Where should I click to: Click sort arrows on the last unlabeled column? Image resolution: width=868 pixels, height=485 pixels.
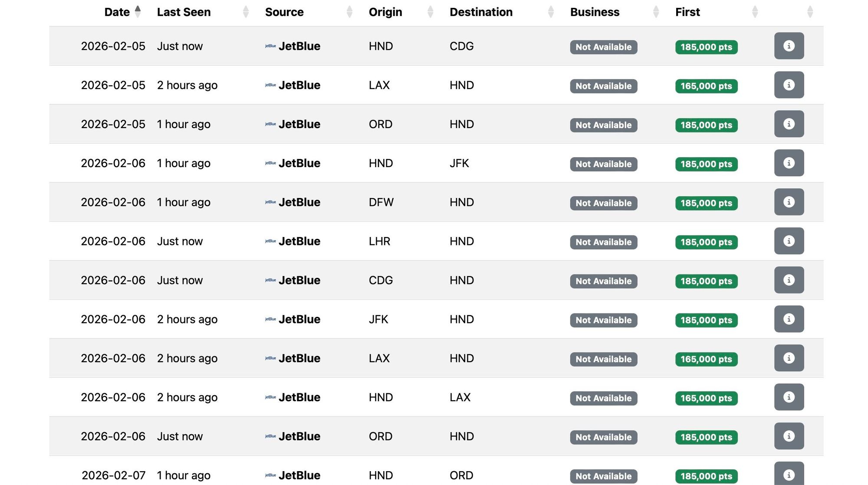(x=810, y=12)
